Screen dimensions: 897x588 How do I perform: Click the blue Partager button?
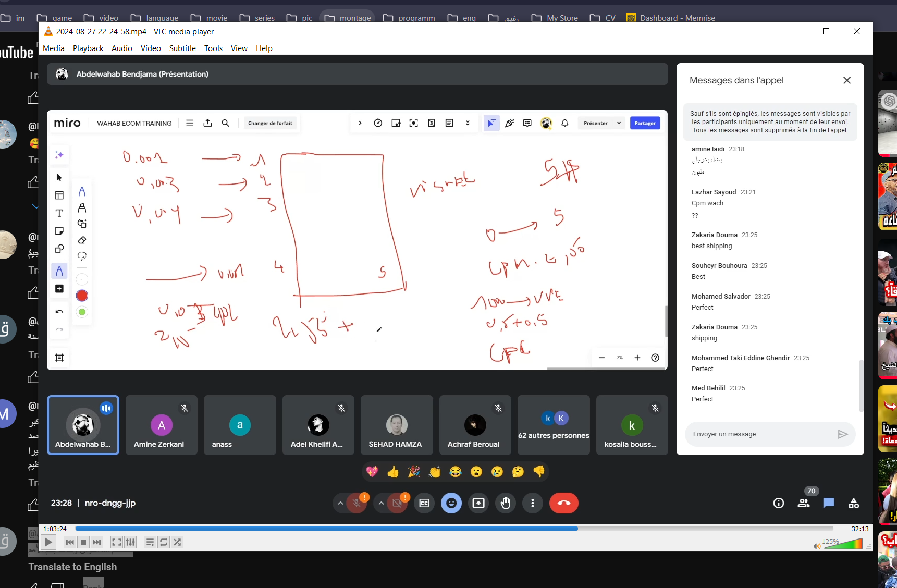[x=645, y=123]
